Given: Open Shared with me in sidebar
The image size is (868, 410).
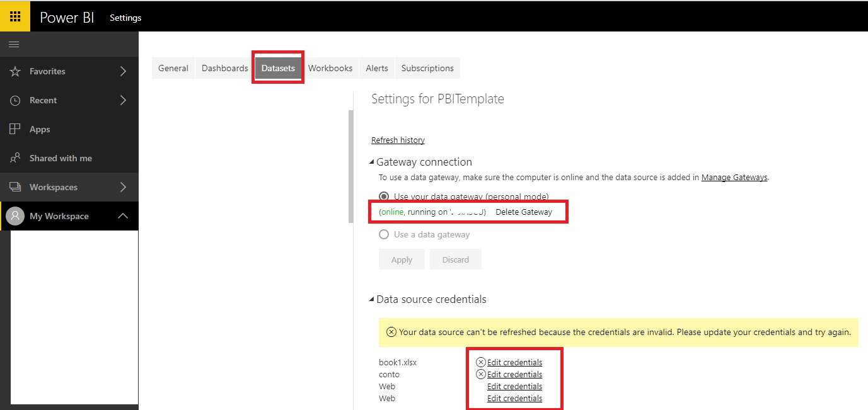Looking at the screenshot, I should click(69, 158).
